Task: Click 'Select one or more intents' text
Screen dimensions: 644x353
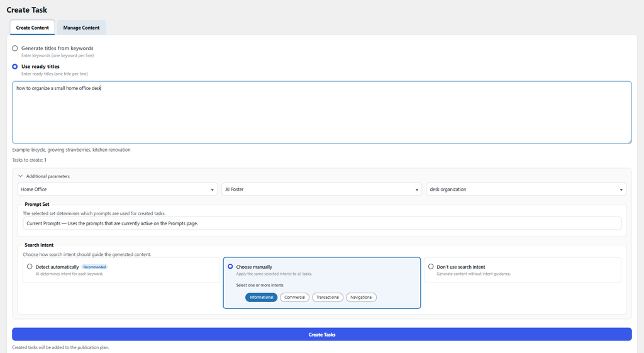Action: pyautogui.click(x=260, y=285)
